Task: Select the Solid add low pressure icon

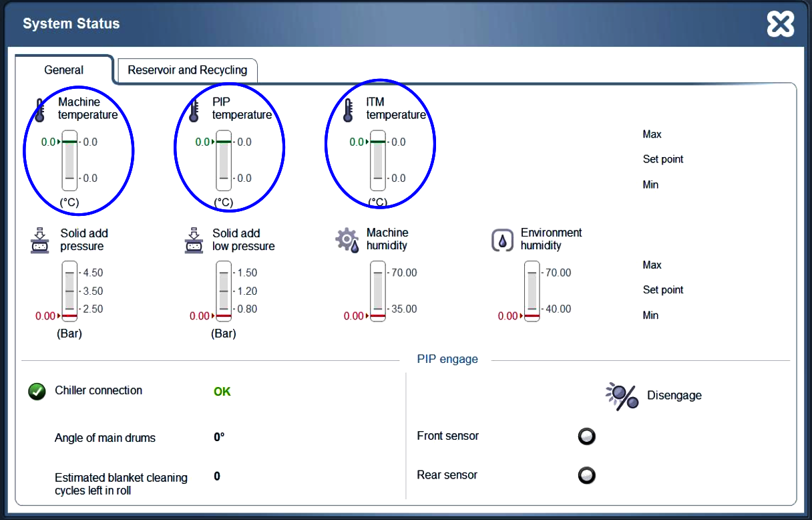Action: click(x=193, y=241)
